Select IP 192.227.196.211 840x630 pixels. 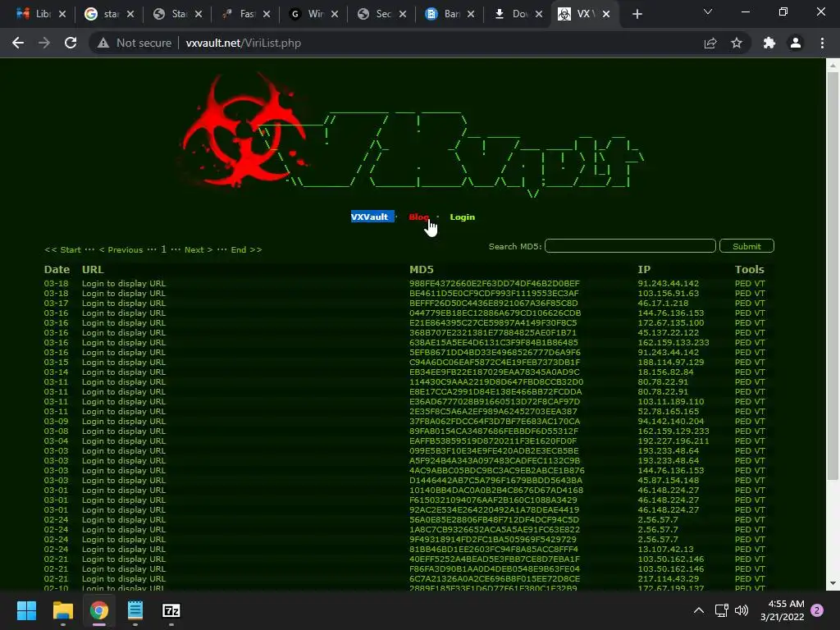673,441
